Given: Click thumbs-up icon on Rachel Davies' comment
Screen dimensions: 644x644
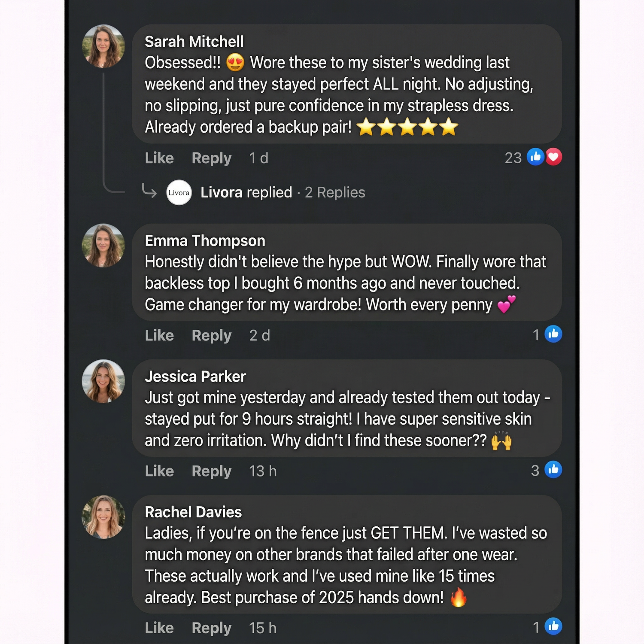Looking at the screenshot, I should (553, 626).
